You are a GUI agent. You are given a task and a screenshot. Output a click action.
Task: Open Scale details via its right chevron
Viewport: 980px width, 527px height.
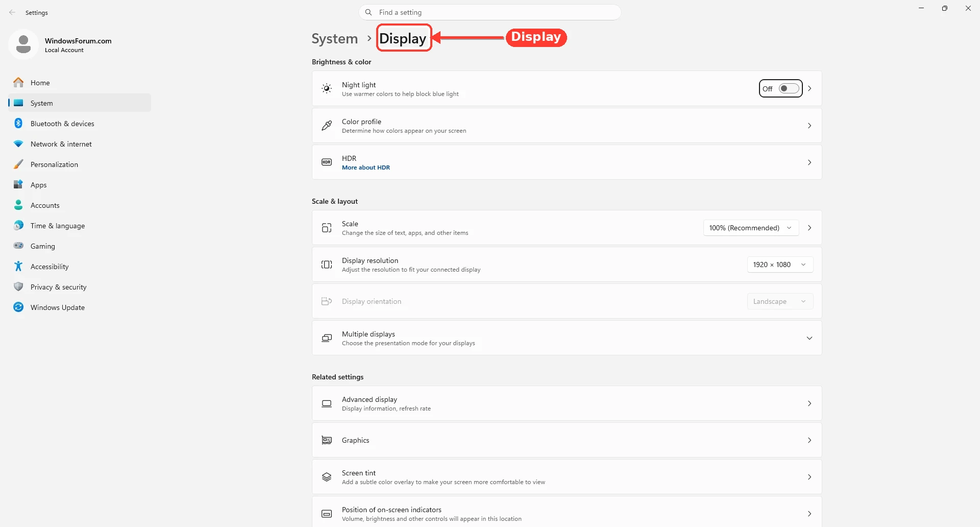(x=810, y=228)
